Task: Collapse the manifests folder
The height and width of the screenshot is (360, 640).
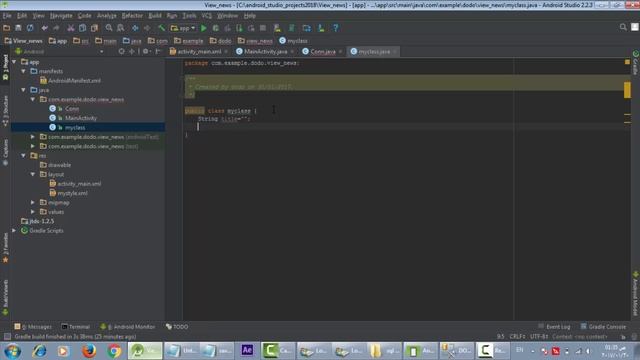Action: point(24,71)
